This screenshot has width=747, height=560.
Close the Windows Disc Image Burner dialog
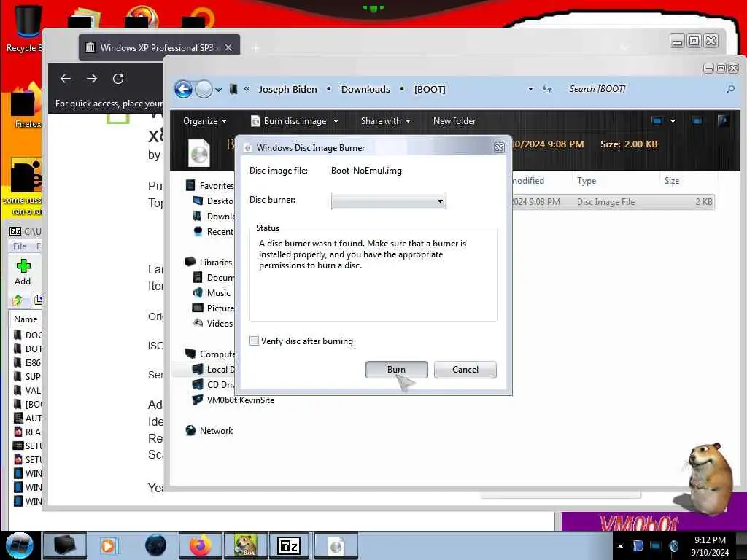click(499, 147)
